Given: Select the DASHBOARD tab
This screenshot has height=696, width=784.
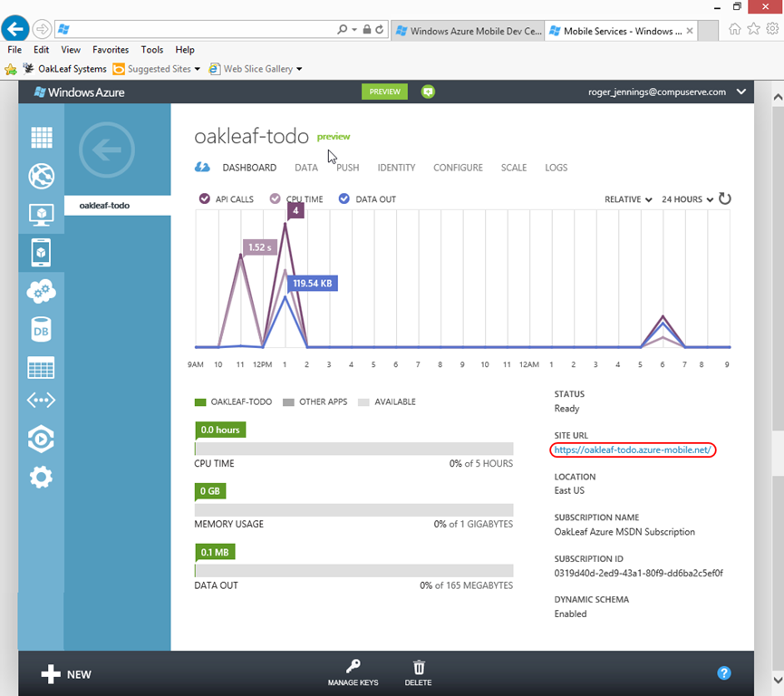Looking at the screenshot, I should pyautogui.click(x=249, y=168).
